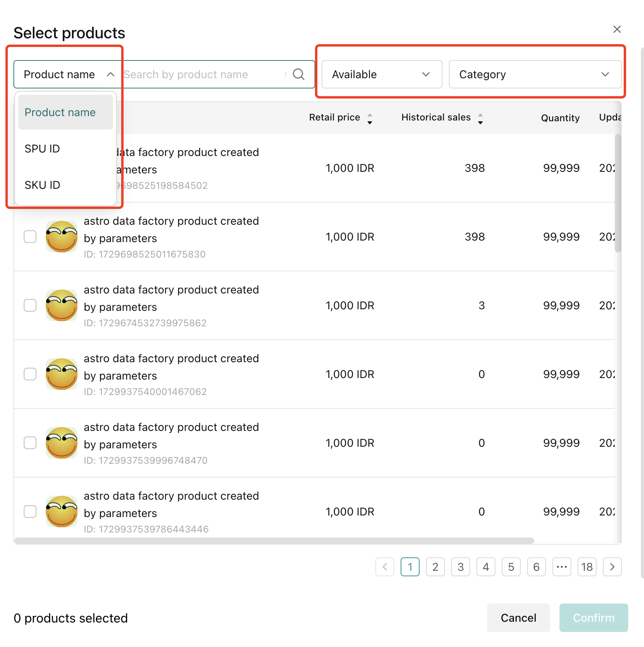Sort by Historical sales arrows
644x647 pixels.
click(x=480, y=118)
